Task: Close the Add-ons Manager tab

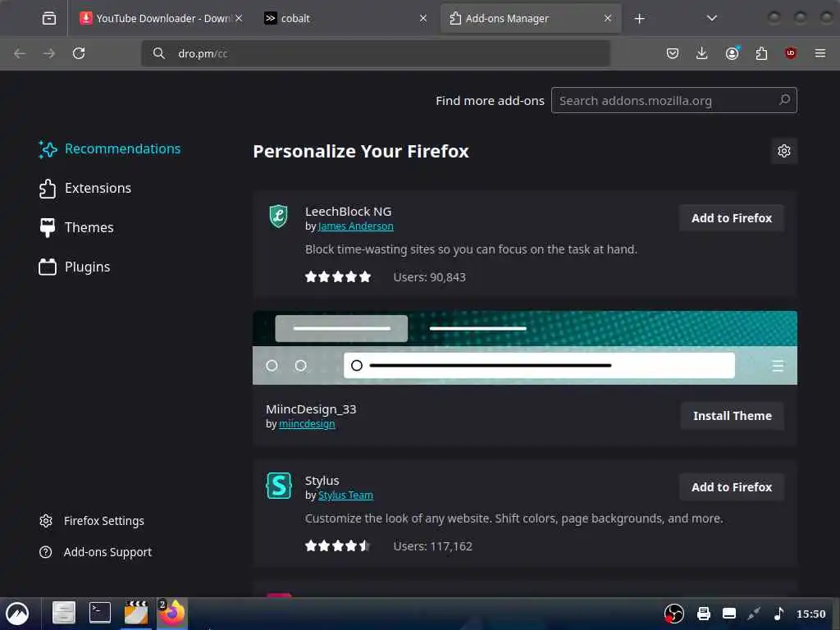Action: click(x=608, y=19)
